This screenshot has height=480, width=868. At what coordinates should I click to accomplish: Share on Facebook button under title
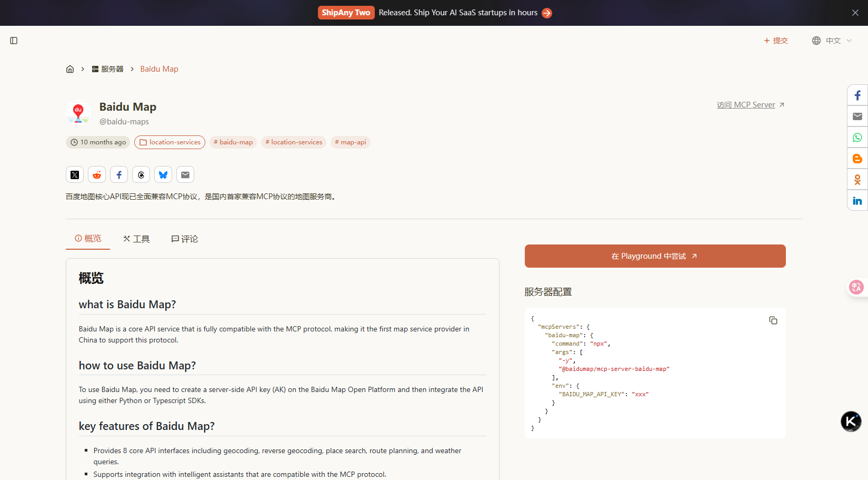coord(119,175)
